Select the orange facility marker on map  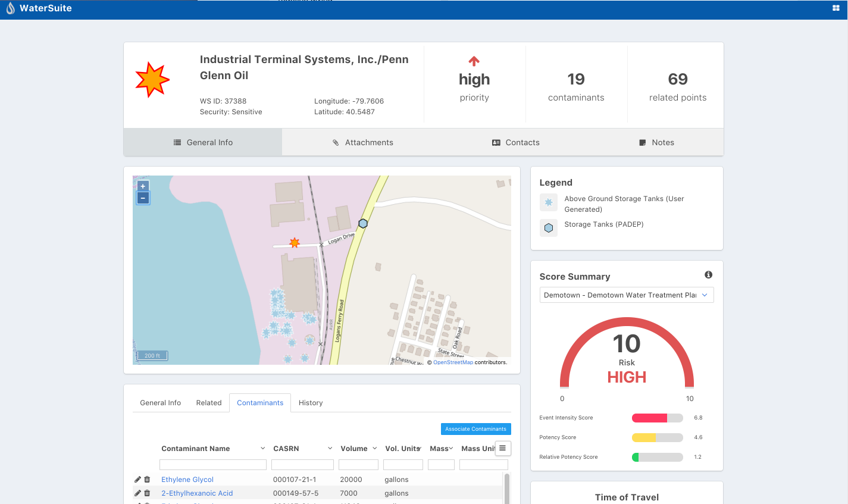[295, 242]
